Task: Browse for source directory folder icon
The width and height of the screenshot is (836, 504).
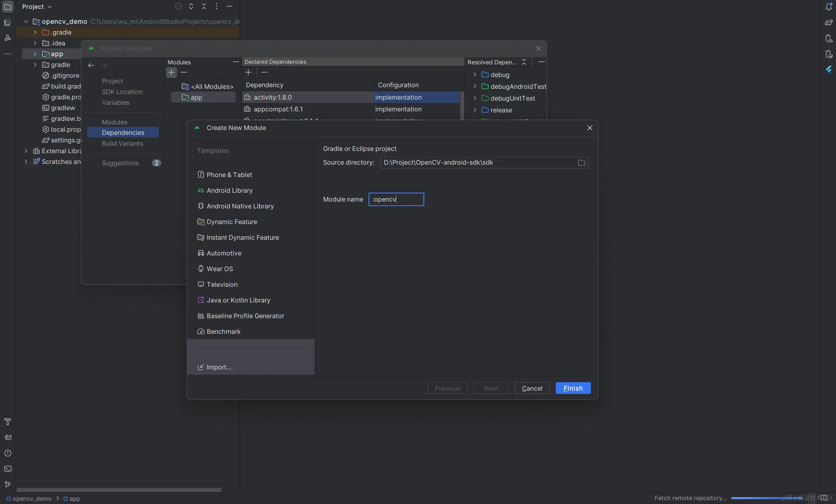Action: pos(582,163)
